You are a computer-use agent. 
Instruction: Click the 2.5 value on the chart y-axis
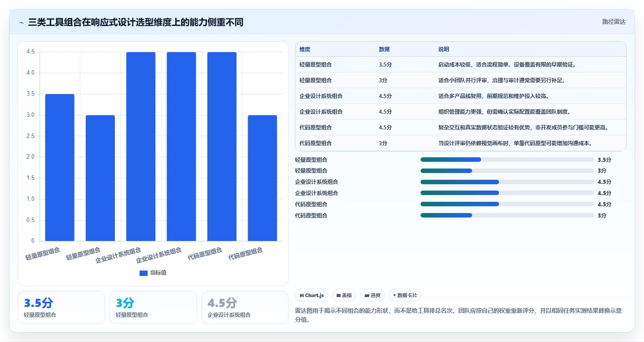point(31,136)
